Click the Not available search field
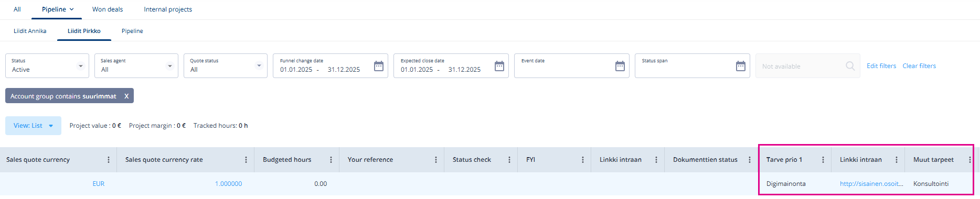980x199 pixels. coord(807,66)
